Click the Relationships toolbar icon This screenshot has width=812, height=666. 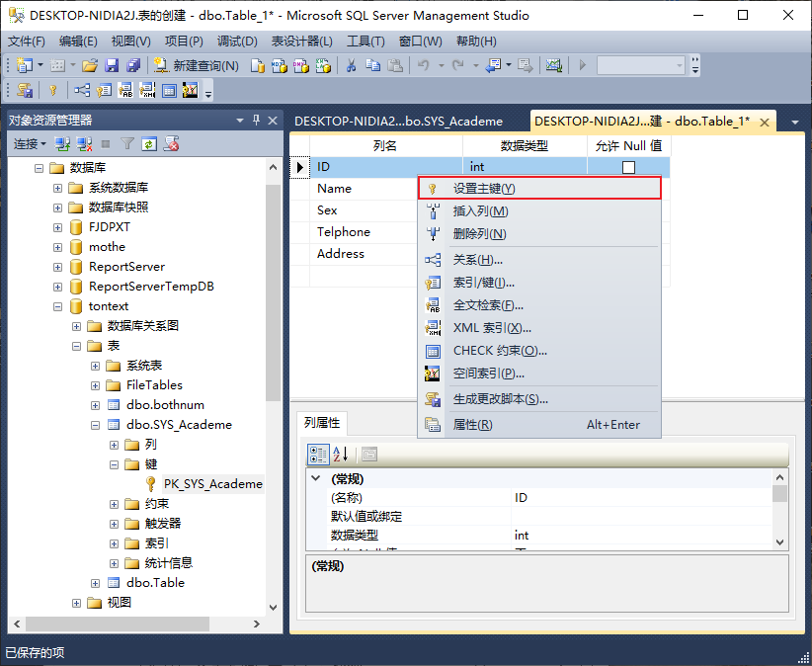(82, 91)
